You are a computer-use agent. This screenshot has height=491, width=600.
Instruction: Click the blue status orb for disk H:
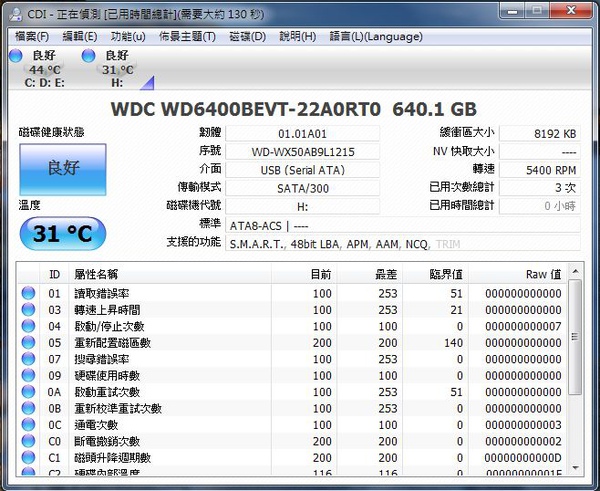88,55
